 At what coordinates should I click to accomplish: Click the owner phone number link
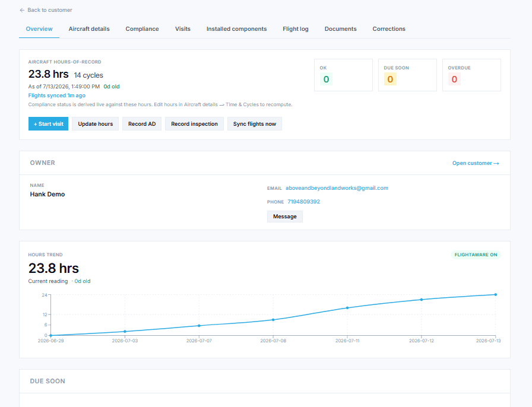click(303, 202)
